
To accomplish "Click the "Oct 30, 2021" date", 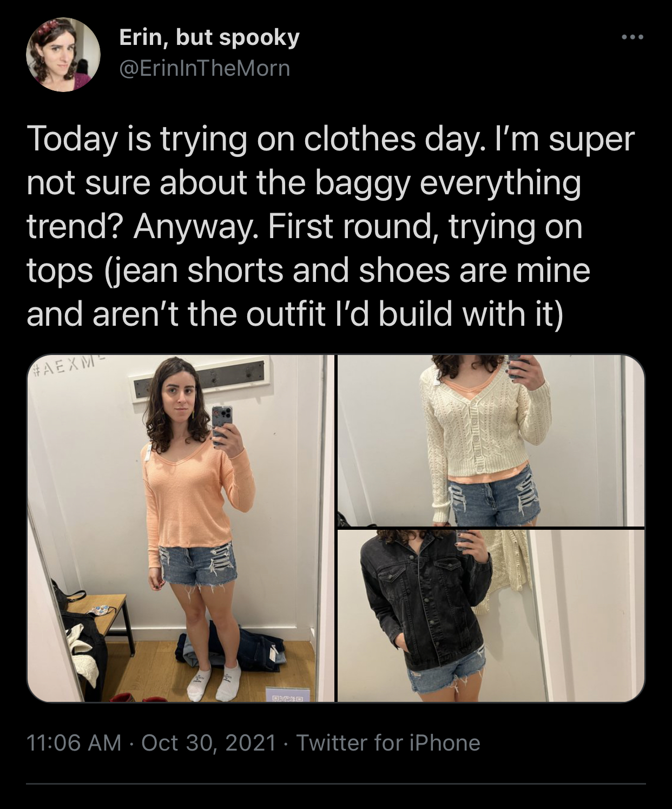I will click(209, 742).
